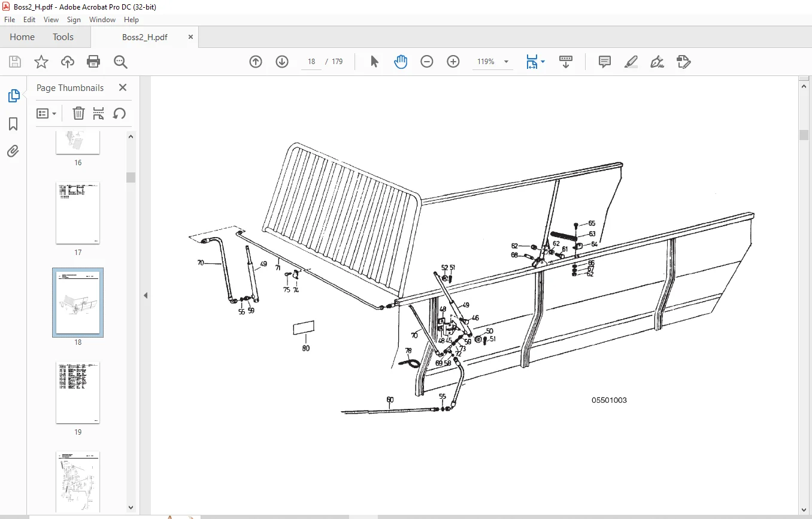Click document scroll up arrow
This screenshot has height=519, width=812.
[x=804, y=86]
